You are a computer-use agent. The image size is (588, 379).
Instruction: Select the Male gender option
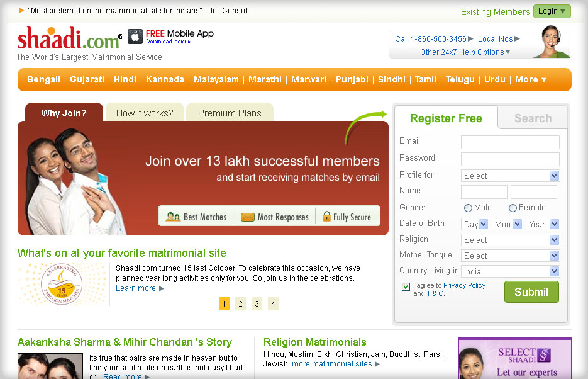(x=468, y=208)
